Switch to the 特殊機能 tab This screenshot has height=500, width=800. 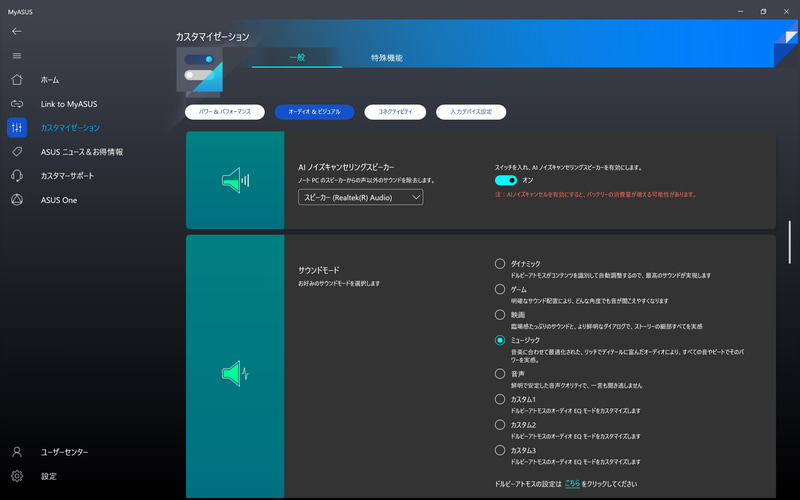pos(387,58)
